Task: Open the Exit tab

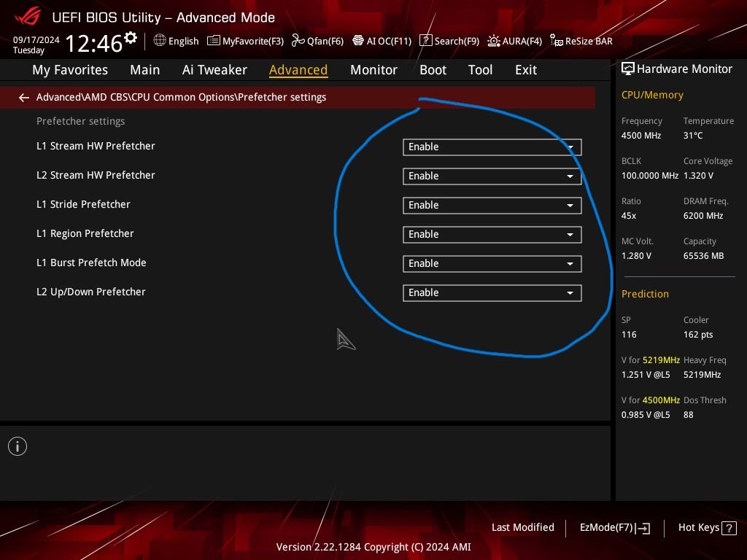Action: pos(526,70)
